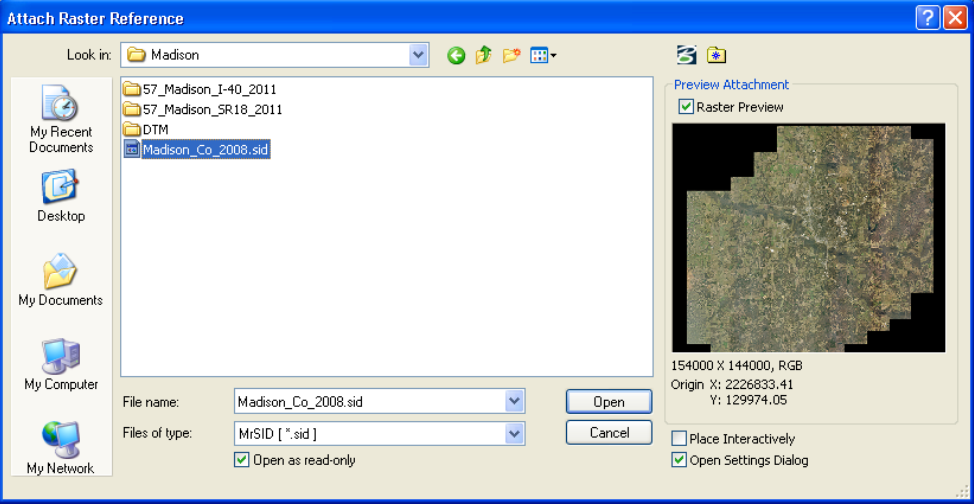Viewport: 974px width, 504px height.
Task: Click the Origin X: 2226833.41 value
Action: pyautogui.click(x=732, y=384)
